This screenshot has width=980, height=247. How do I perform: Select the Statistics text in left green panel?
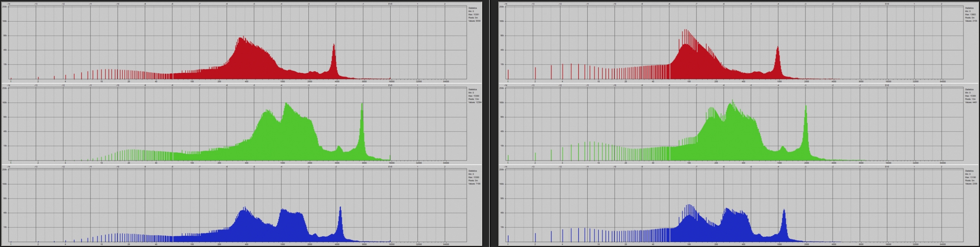(472, 89)
